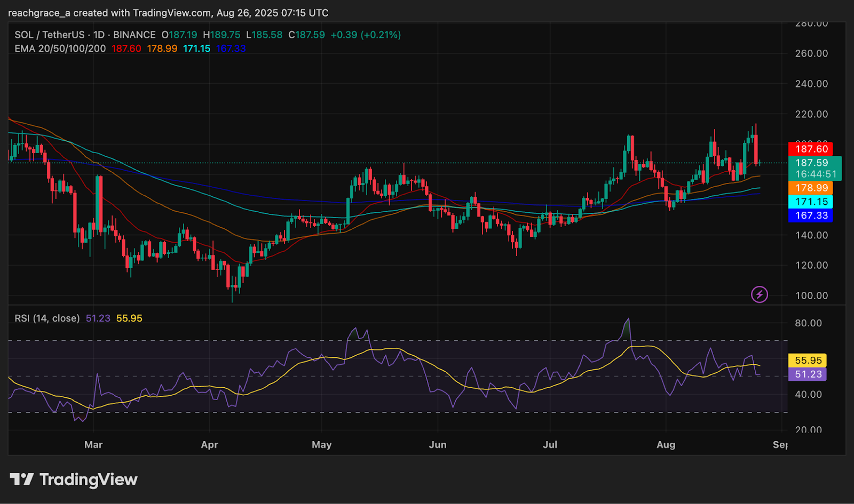Screen dimensions: 854x504
Task: Click the purple lightning bolt icon
Action: pos(760,294)
